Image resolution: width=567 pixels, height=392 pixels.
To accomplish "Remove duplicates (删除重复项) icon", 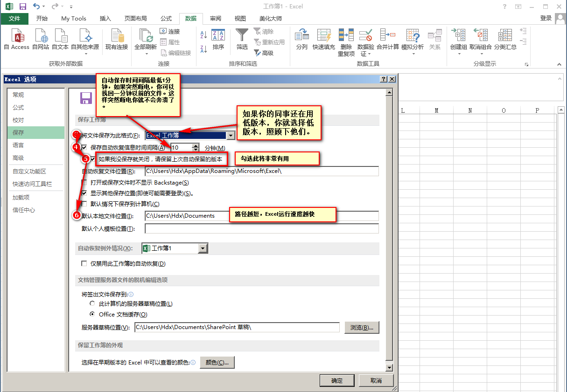I will pyautogui.click(x=346, y=36).
